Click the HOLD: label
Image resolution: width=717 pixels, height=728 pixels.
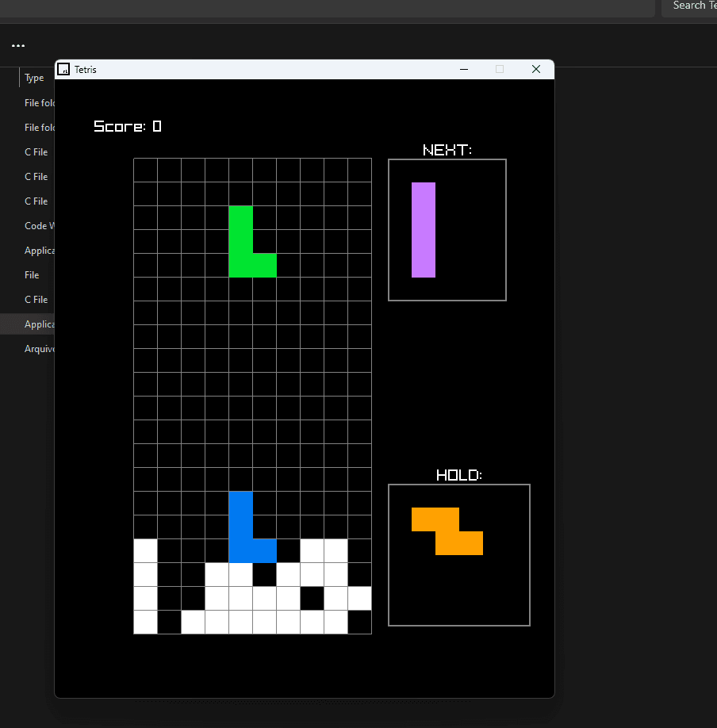coord(459,475)
